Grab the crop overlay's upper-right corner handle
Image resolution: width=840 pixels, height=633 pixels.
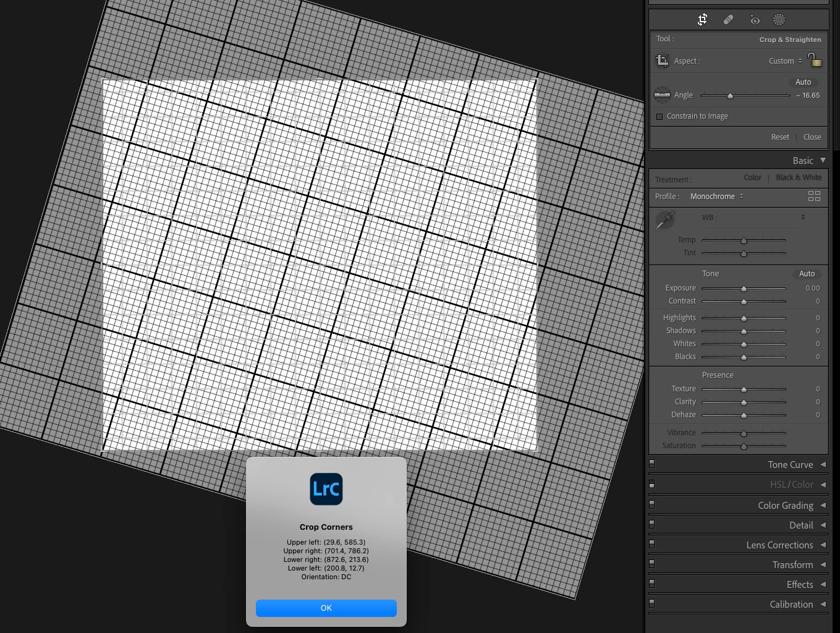pyautogui.click(x=537, y=80)
